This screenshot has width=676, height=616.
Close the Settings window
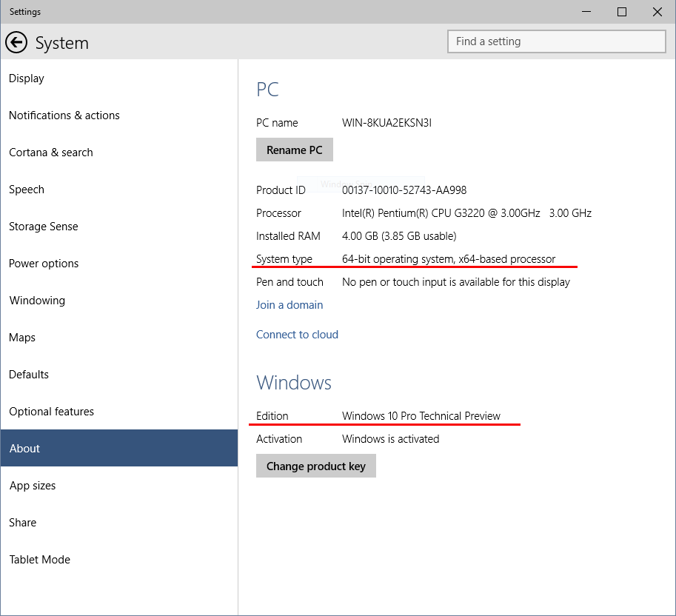coord(657,12)
